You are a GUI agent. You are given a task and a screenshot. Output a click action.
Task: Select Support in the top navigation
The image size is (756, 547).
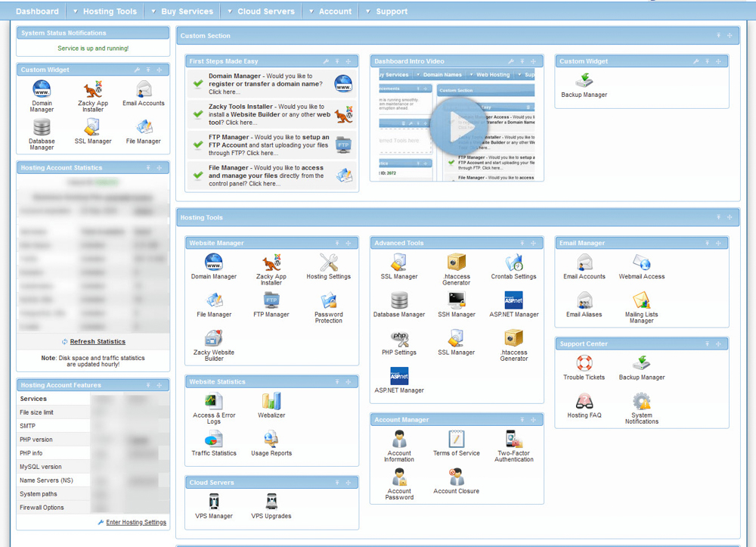tap(391, 11)
